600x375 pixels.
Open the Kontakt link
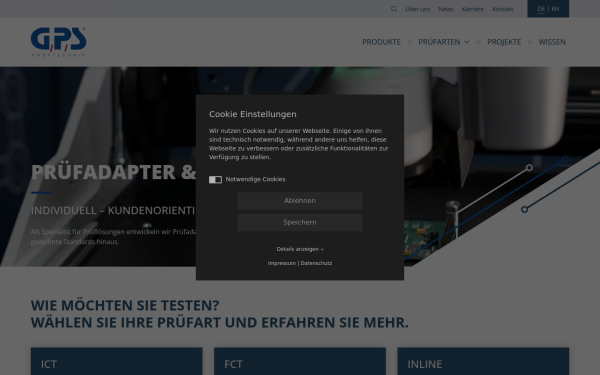click(x=502, y=9)
